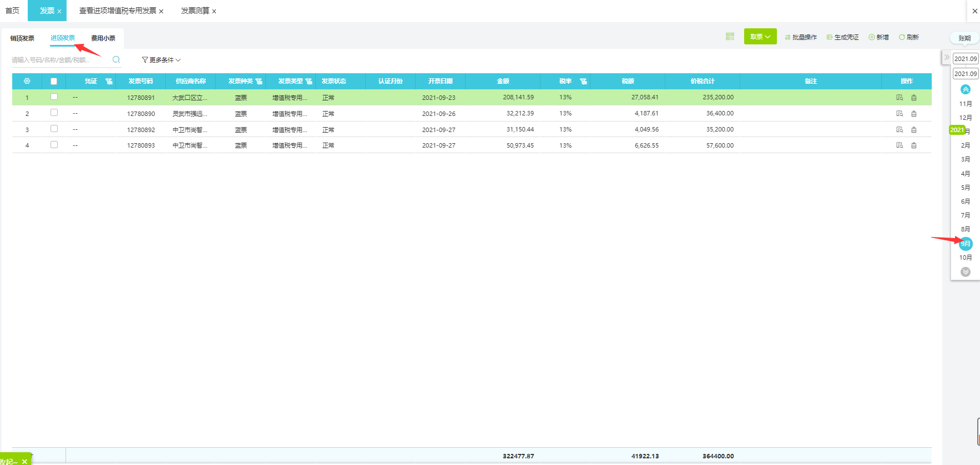
Task: Open the 发票测算 tab
Action: click(195, 11)
